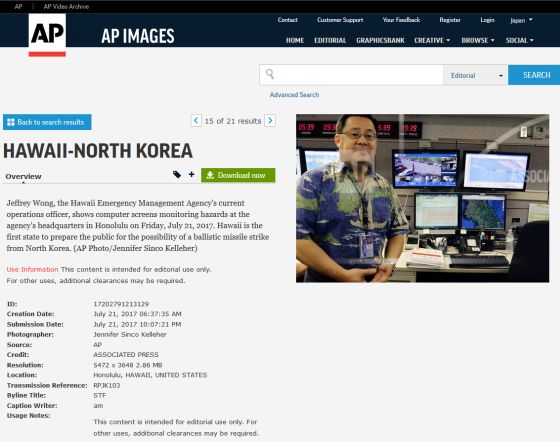Open the Advanced Search link
Image resolution: width=560 pixels, height=442 pixels.
pyautogui.click(x=294, y=95)
